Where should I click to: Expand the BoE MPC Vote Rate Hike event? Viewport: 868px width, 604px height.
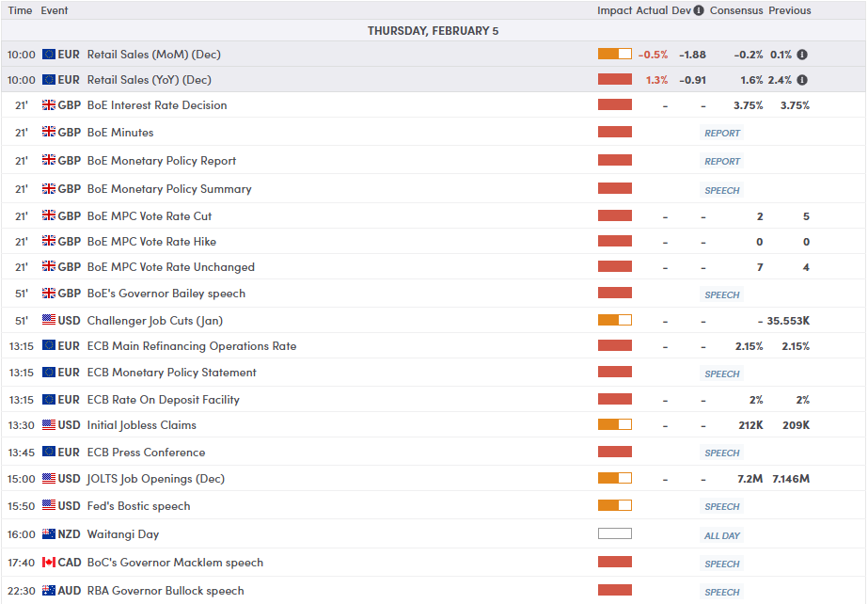coord(434,242)
